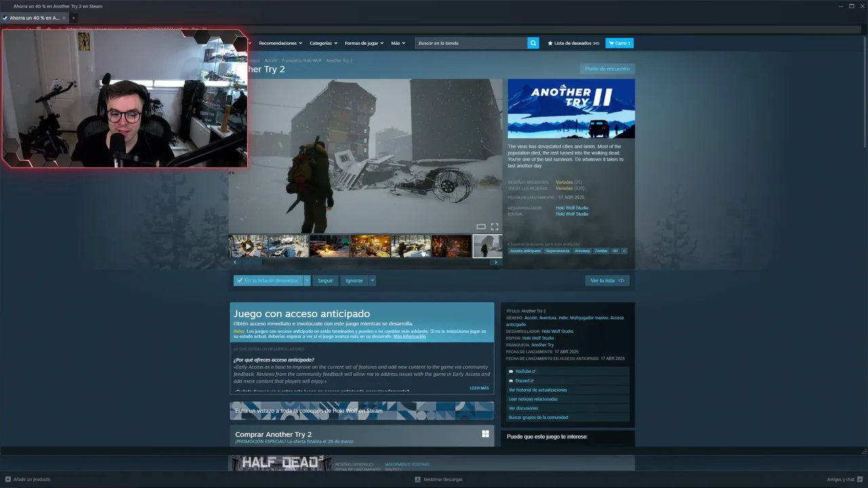Open the Recomendaciones dropdown menu
This screenshot has height=488, width=868.
tap(280, 43)
